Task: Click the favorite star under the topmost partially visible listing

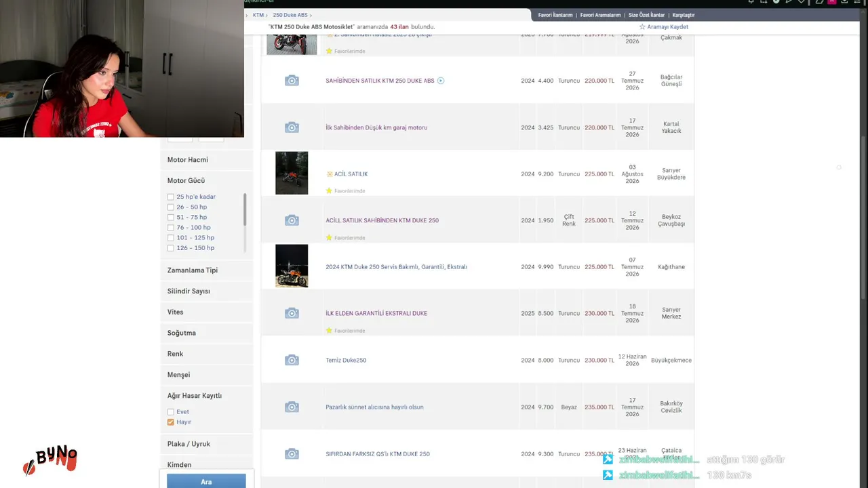Action: (x=329, y=51)
